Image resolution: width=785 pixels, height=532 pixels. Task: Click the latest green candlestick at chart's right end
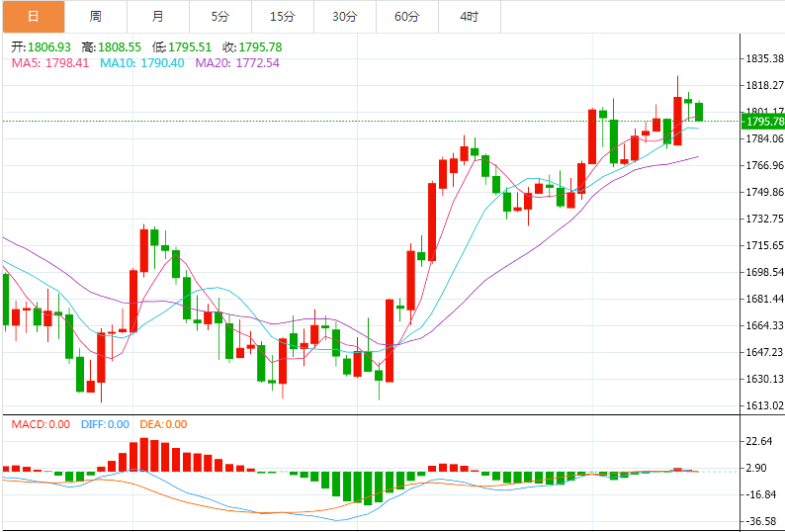coord(699,112)
